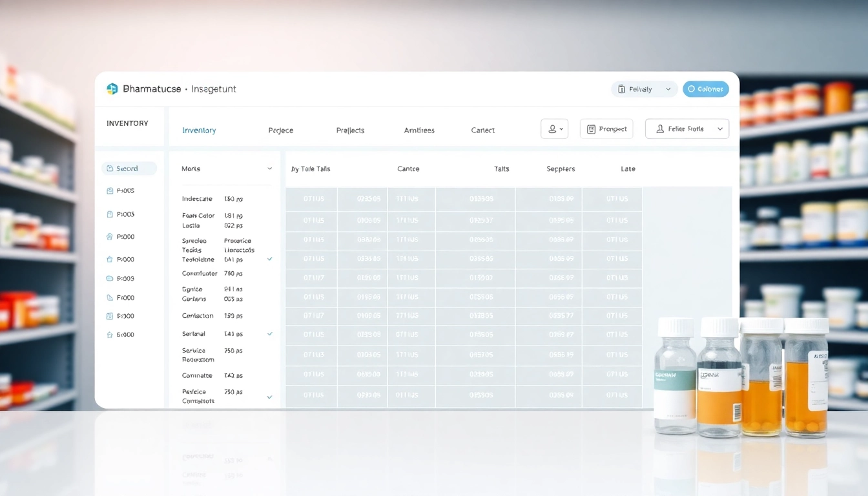Click the user profile icon in the toolbar
868x496 pixels.
click(x=552, y=129)
